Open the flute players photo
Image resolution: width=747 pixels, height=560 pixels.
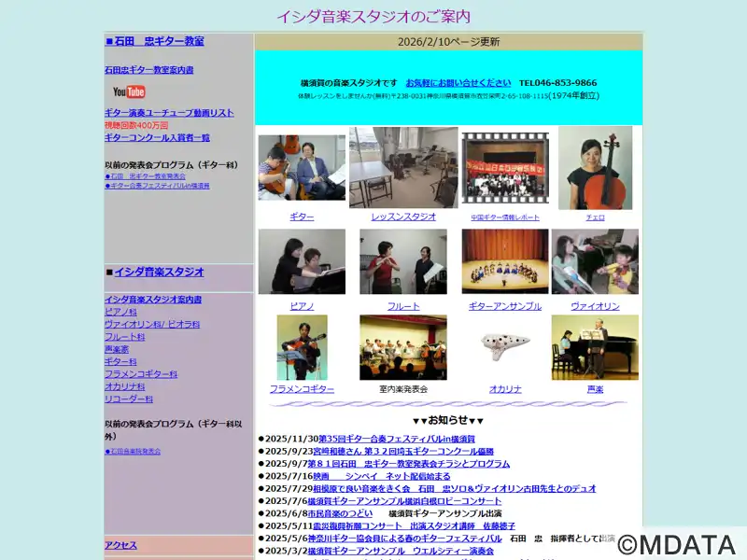[x=403, y=261]
